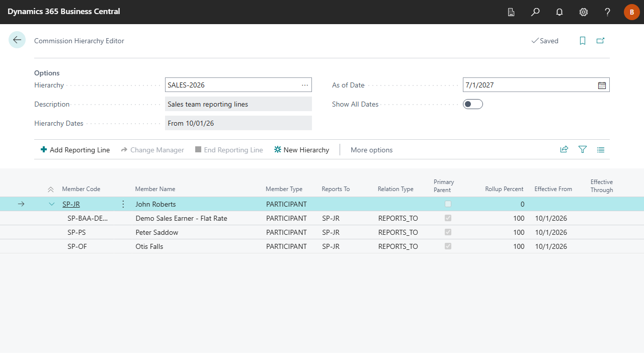Click the help question mark icon
This screenshot has width=644, height=362.
(x=608, y=12)
